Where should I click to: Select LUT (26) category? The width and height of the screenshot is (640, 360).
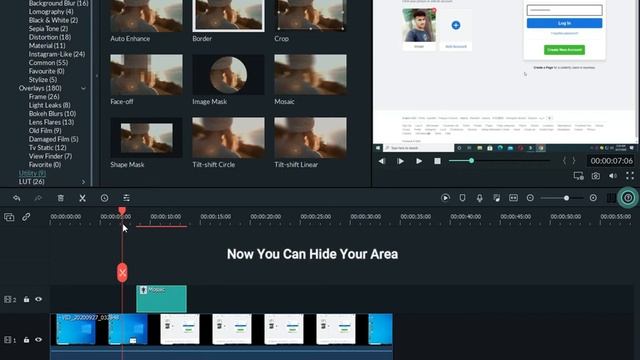31,182
